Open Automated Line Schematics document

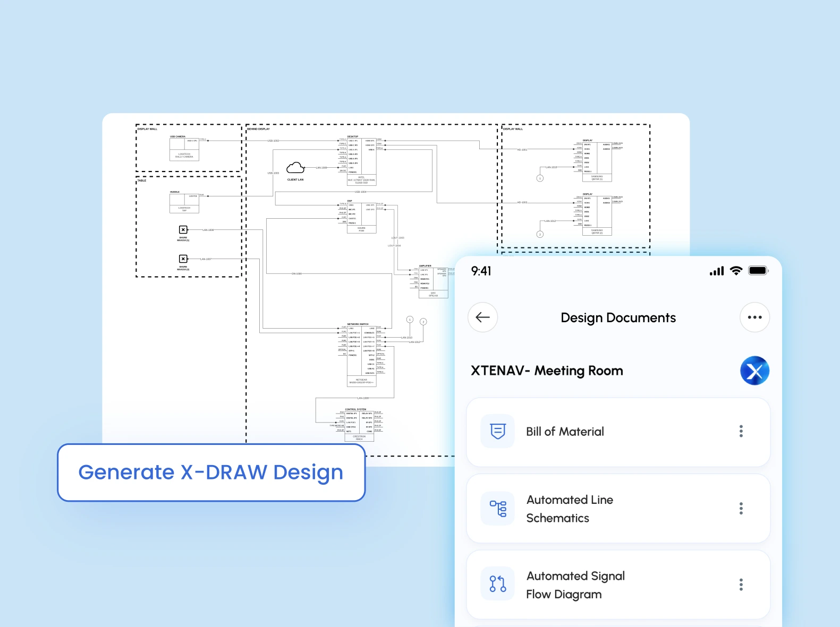(x=618, y=509)
